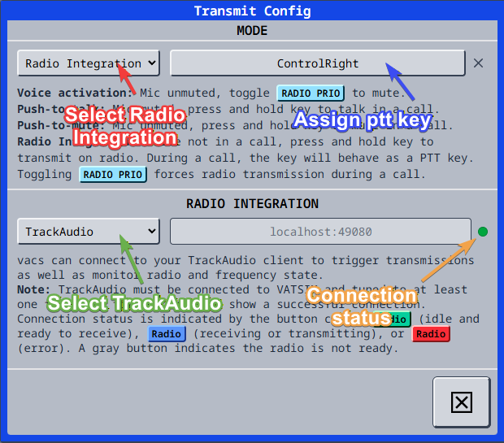Screen dimensions: 504x443
Task: Click the orange Connection status annotation
Action: click(362, 306)
